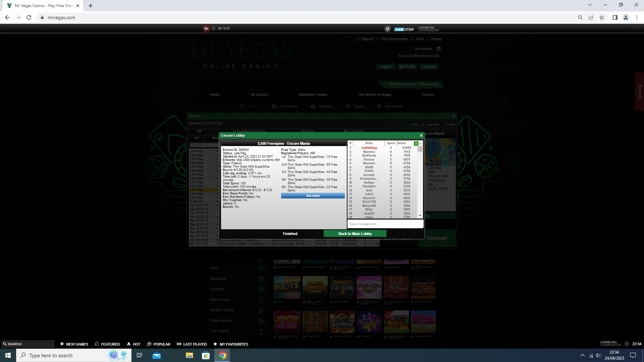Screen dimensions: 644x362
Task: Open File Explorer from taskbar
Action: coord(190,355)
